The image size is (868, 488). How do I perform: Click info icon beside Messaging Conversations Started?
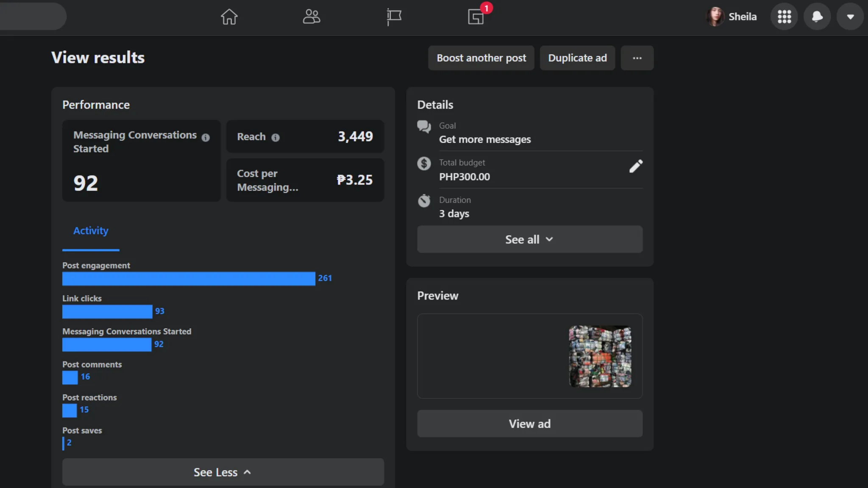(x=206, y=137)
